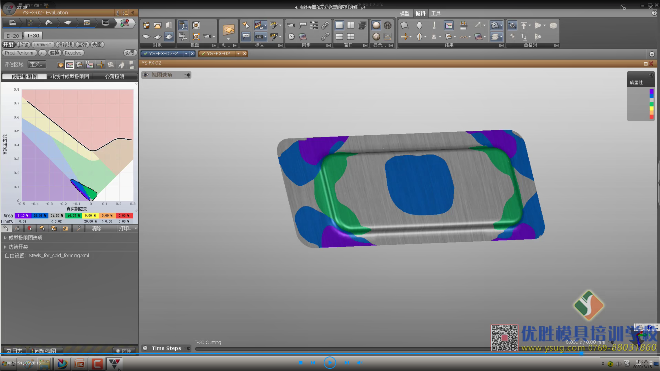The image size is (660, 371).
Task: Toggle the checkmark on the orange document tab
Action: [x=203, y=53]
